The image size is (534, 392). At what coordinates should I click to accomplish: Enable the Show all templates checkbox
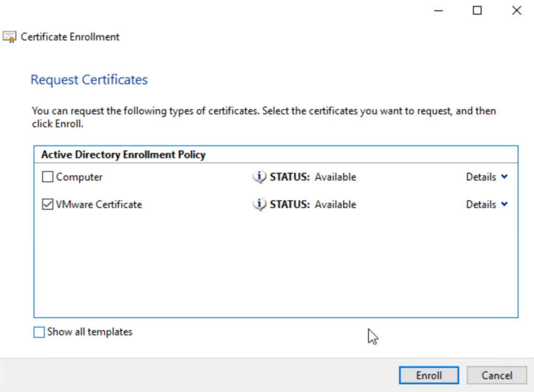[x=39, y=332]
